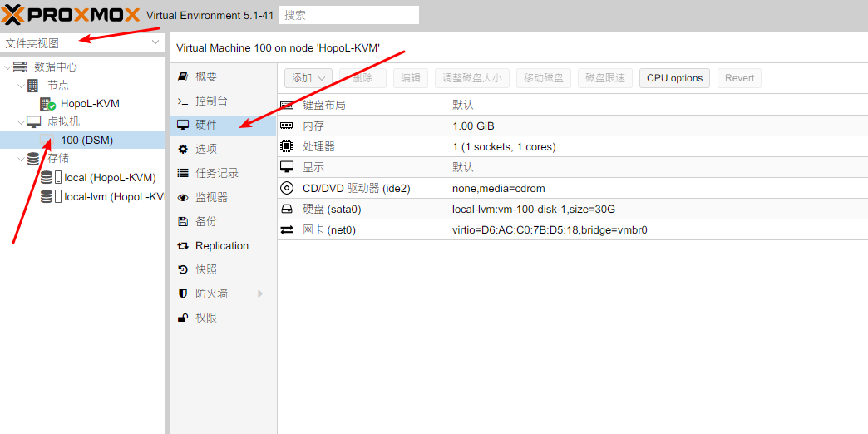Collapse the 虚拟机 tree group arrow

21,121
